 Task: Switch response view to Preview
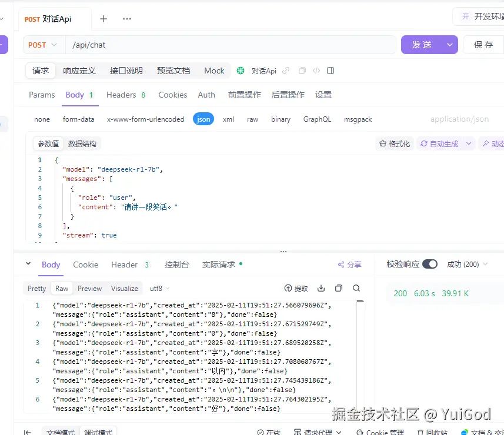[89, 289]
